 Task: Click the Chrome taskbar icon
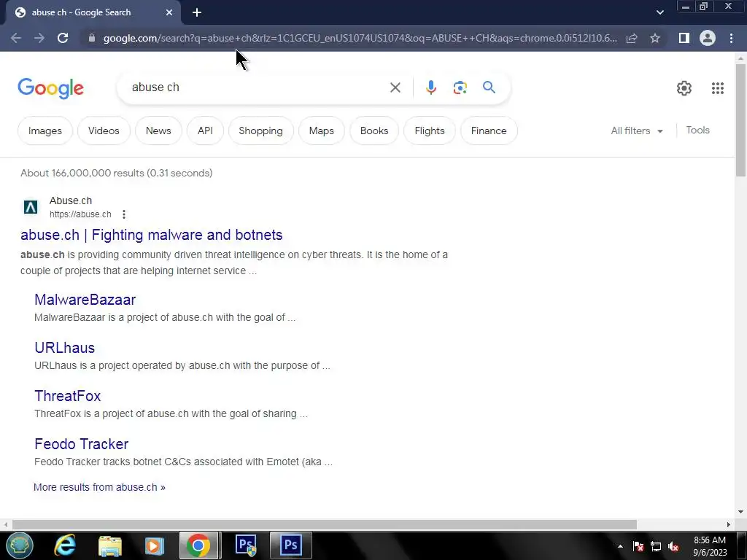pos(198,545)
